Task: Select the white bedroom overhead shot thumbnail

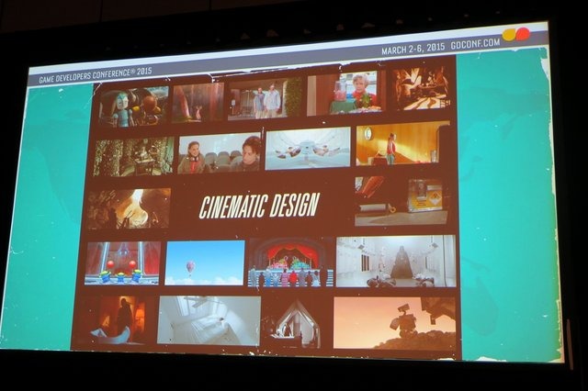Action: [209, 320]
